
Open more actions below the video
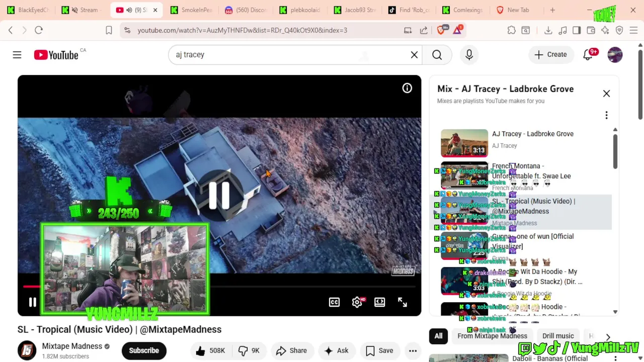413,351
